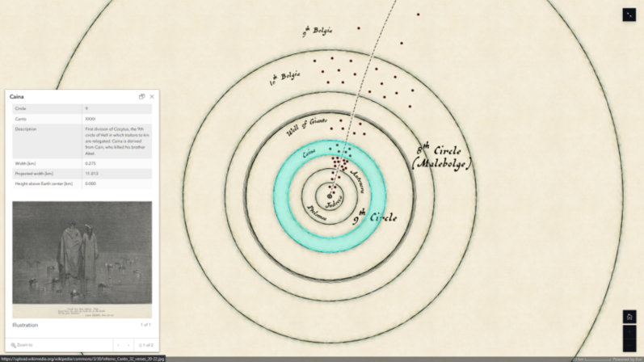Go to next selected feature arrow
The height and width of the screenshot is (362, 644).
[128, 345]
